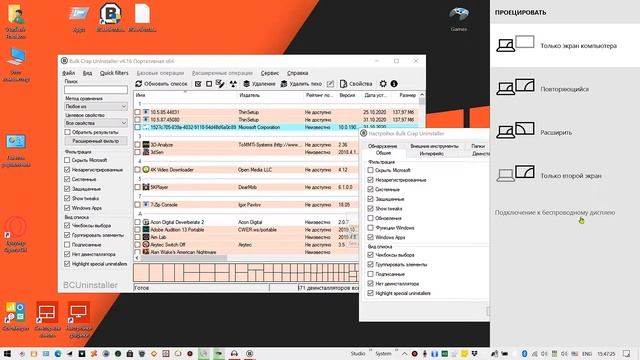Toggle Highlight special uninstallers in settings window
Image resolution: width=640 pixels, height=360 pixels.
[371, 293]
